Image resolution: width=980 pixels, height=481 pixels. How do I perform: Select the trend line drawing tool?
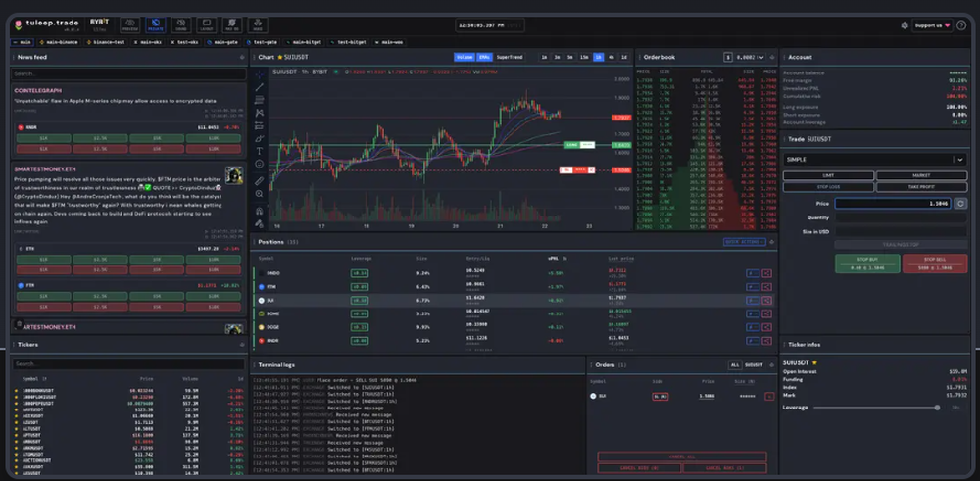(260, 87)
